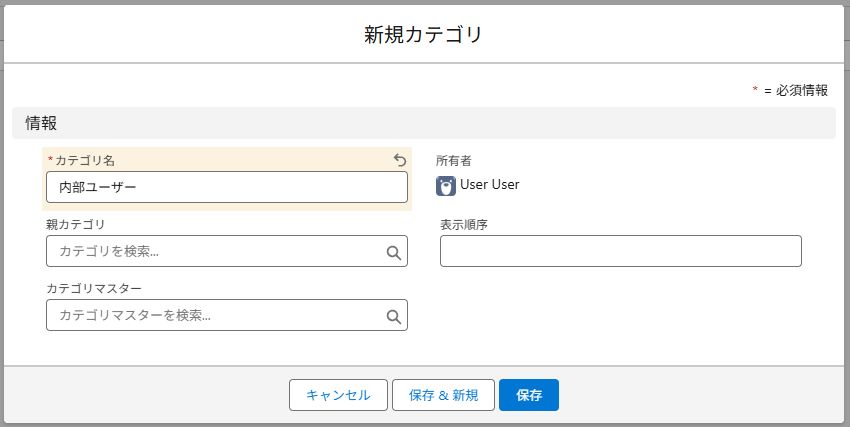Open the カテゴリマスター search combobox
This screenshot has width=850, height=427.
pyautogui.click(x=215, y=315)
